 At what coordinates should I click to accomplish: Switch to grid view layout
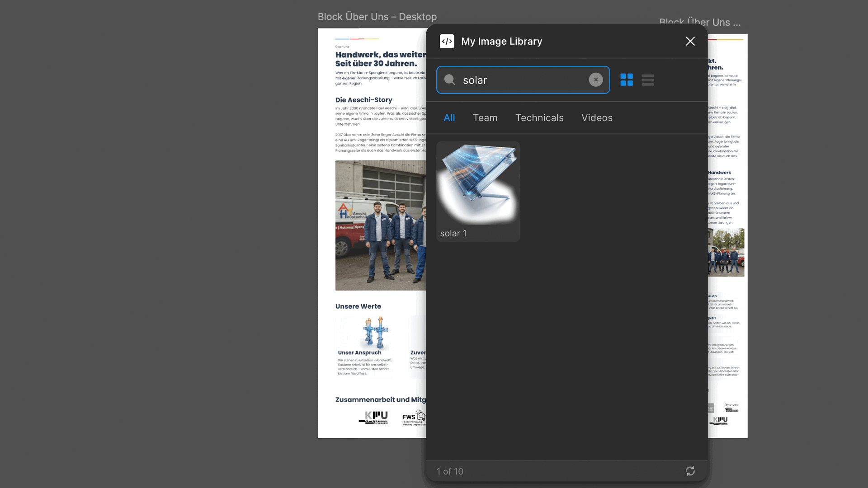pyautogui.click(x=627, y=80)
